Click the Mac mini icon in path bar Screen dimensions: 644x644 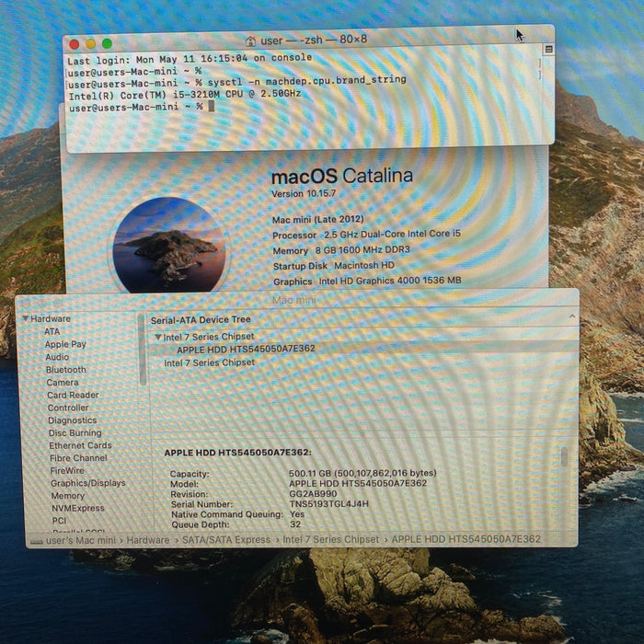pyautogui.click(x=36, y=542)
